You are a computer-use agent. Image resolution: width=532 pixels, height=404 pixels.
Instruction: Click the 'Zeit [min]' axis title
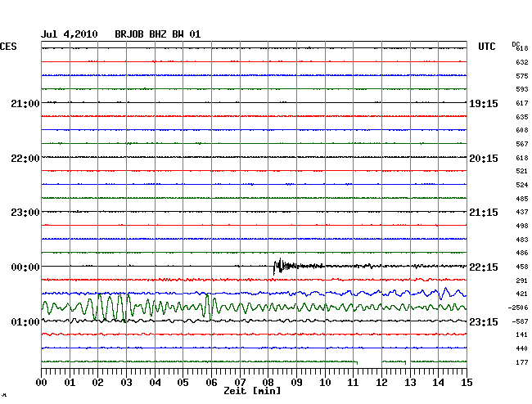(252, 391)
